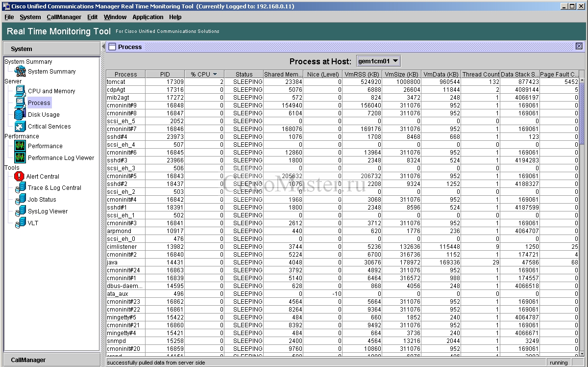Click the running status indicator
Image resolution: width=588 pixels, height=367 pixels.
click(559, 363)
